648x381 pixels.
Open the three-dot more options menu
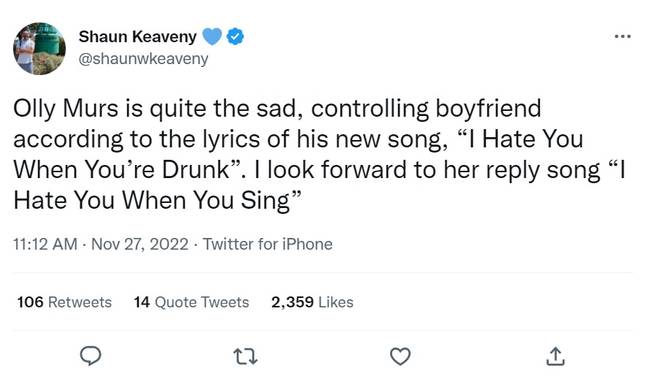click(x=622, y=36)
